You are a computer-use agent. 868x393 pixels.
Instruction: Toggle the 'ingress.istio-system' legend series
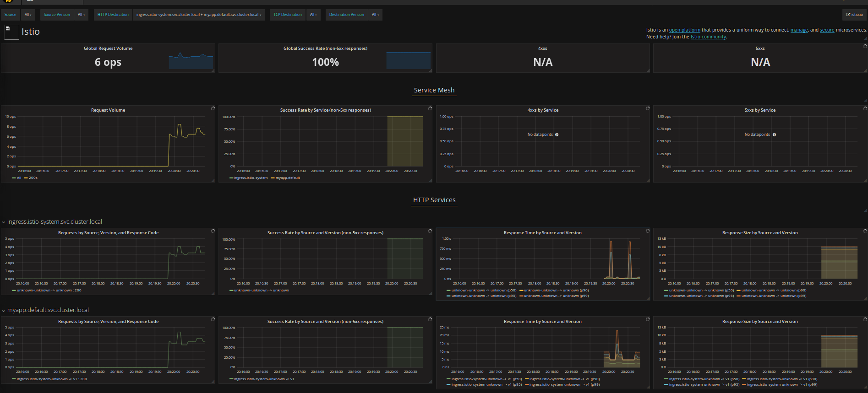(x=251, y=178)
